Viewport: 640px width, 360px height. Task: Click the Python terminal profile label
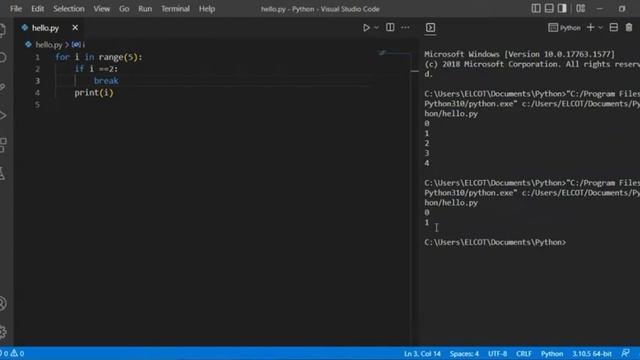(565, 28)
